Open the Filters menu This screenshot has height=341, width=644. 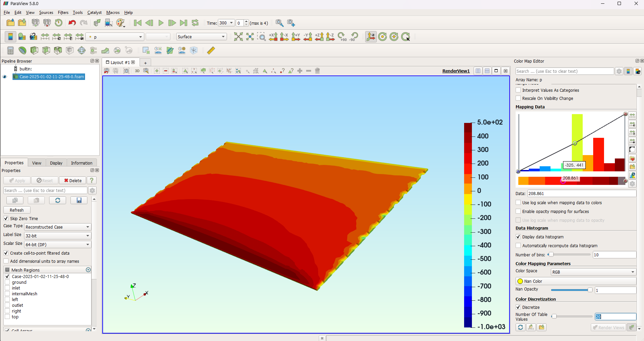pyautogui.click(x=63, y=13)
